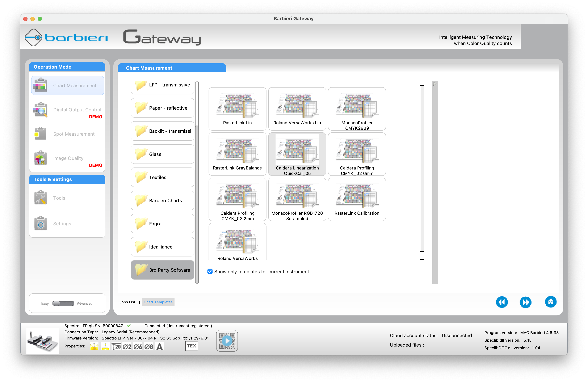The image size is (588, 382).
Task: Click the blue fast-forward next button
Action: [525, 302]
